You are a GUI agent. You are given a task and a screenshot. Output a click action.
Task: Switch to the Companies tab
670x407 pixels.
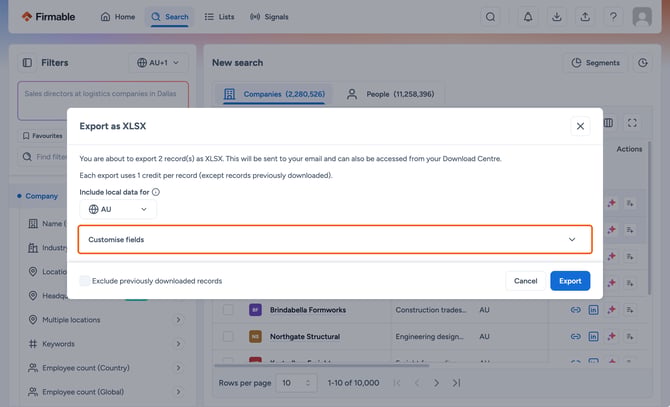274,94
